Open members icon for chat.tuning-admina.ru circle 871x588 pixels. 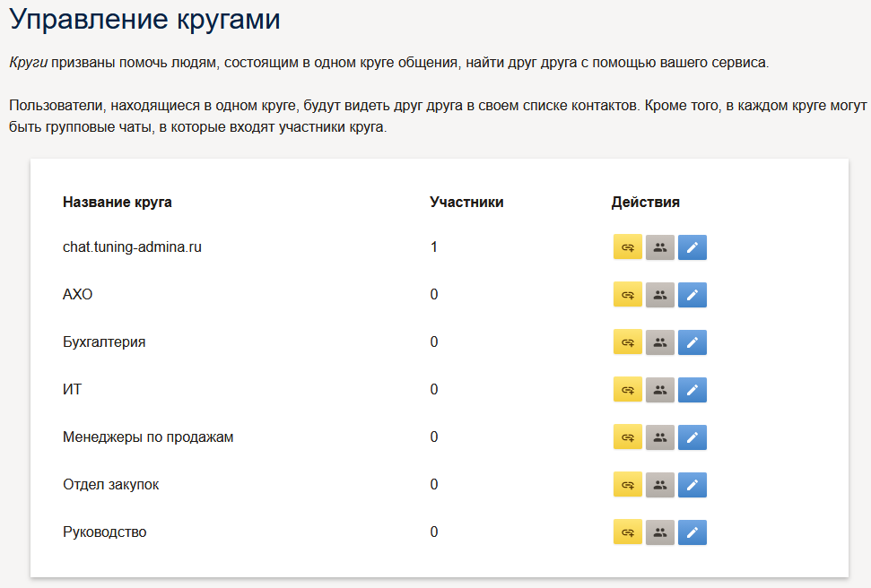pyautogui.click(x=660, y=247)
